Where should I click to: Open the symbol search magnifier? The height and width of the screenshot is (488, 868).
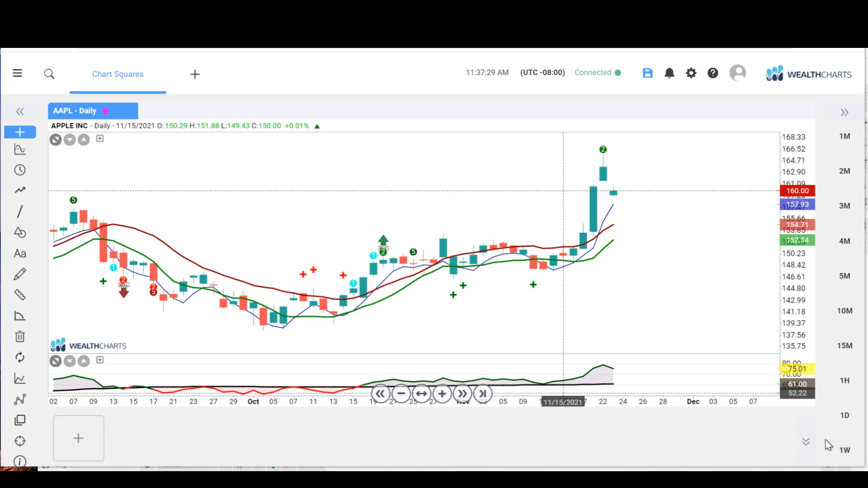tap(49, 74)
